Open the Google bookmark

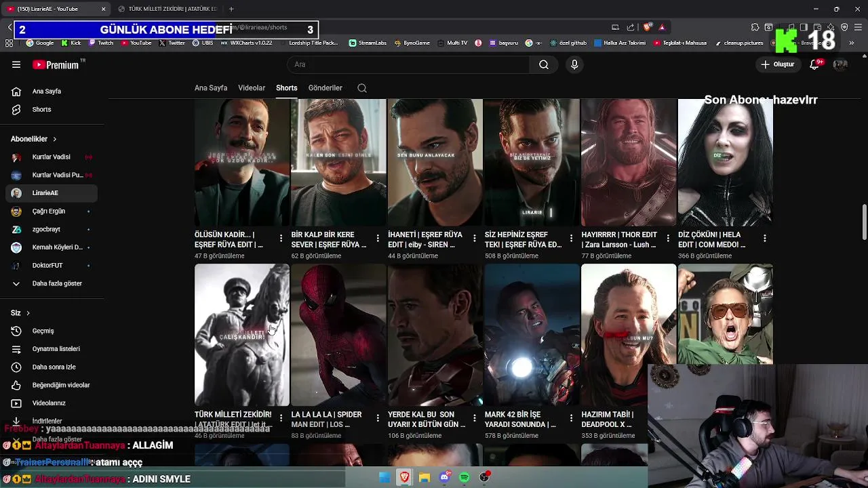(x=40, y=43)
